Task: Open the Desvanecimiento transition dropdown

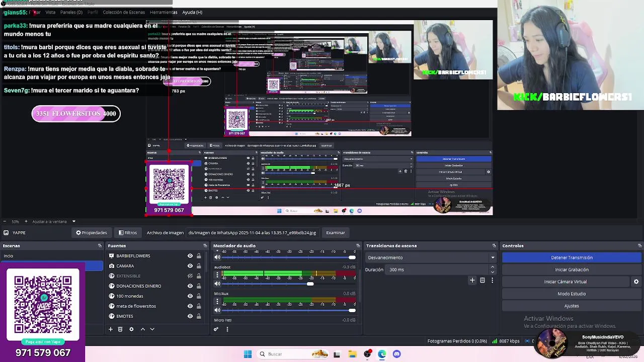Action: 431,257
